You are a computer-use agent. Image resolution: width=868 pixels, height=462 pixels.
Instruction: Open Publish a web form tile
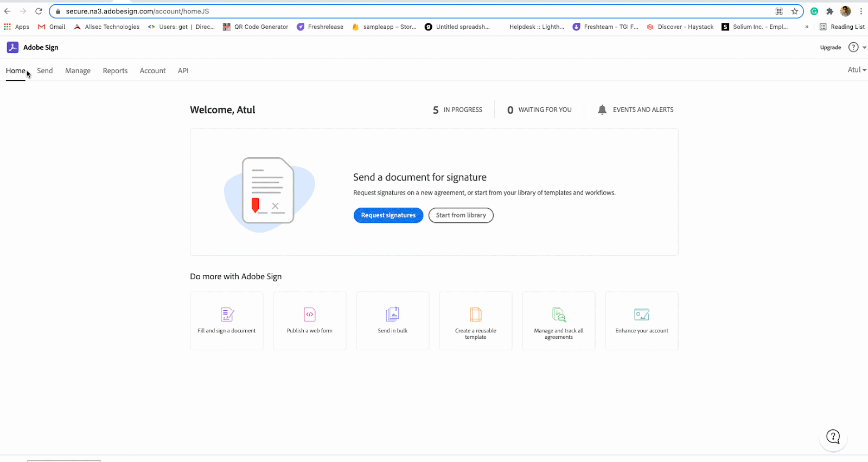pos(310,321)
